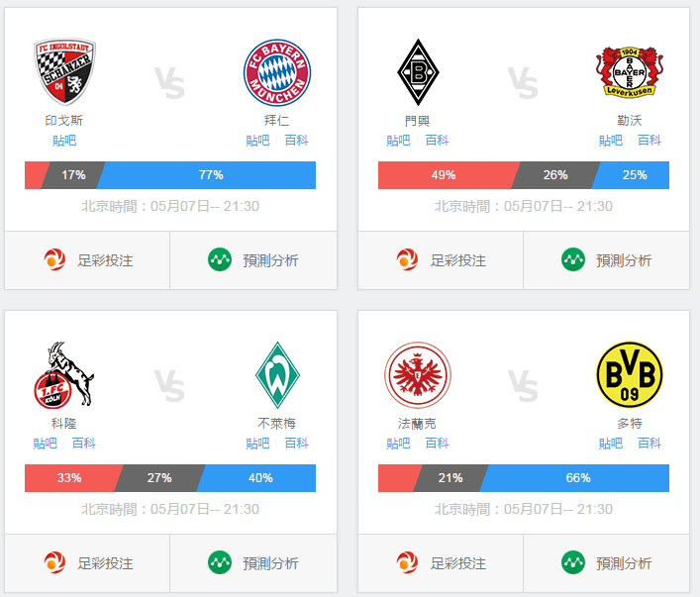Open 預測分析 for 科隆 vs 不萊梅 match
The image size is (700, 597).
click(x=253, y=563)
